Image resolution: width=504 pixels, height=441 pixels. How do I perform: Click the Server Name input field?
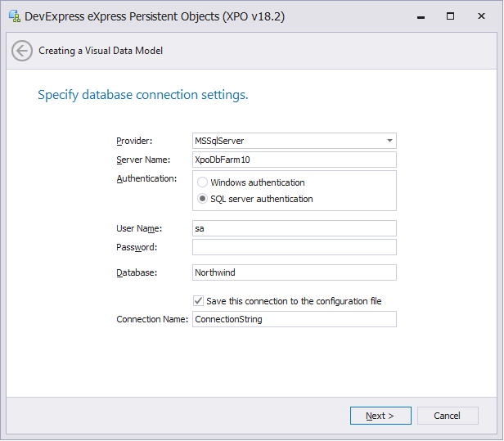tap(294, 160)
